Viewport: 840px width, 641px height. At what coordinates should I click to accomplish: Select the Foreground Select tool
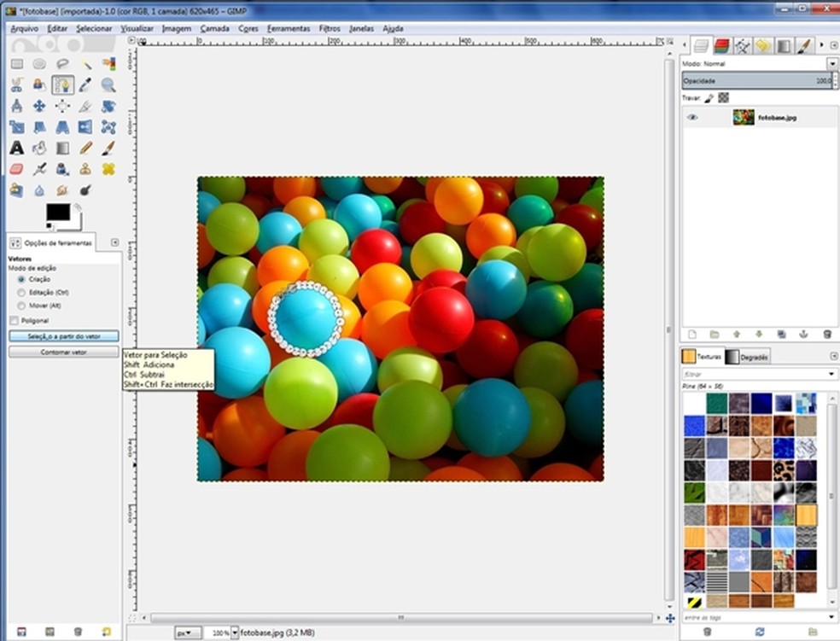(39, 85)
